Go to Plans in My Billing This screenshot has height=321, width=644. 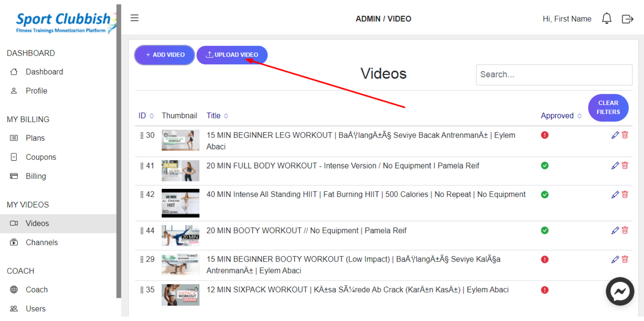pos(35,138)
